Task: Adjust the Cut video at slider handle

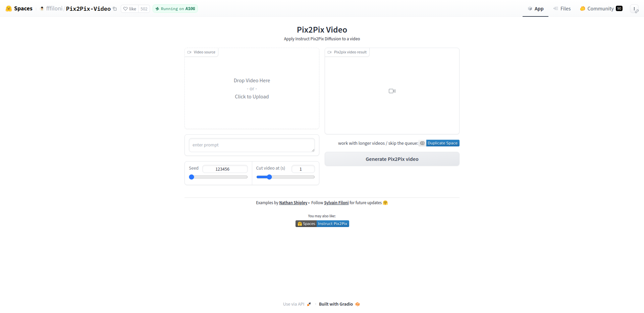Action: 269,177
